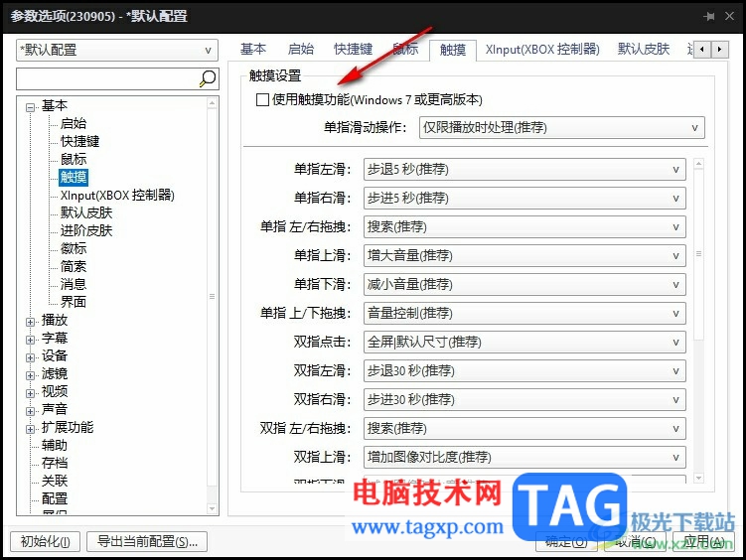Select 快捷键 in the tree
The height and width of the screenshot is (560, 746).
click(79, 141)
